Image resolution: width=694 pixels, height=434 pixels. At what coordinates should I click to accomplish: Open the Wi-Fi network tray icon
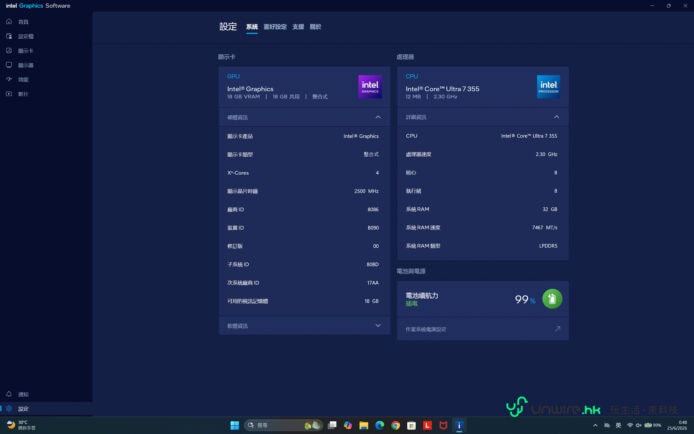(630, 425)
